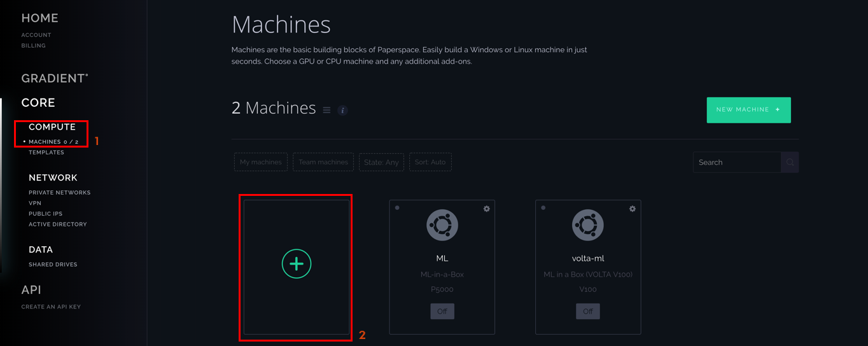Click the ML machine name
868x346 pixels.
pos(442,258)
